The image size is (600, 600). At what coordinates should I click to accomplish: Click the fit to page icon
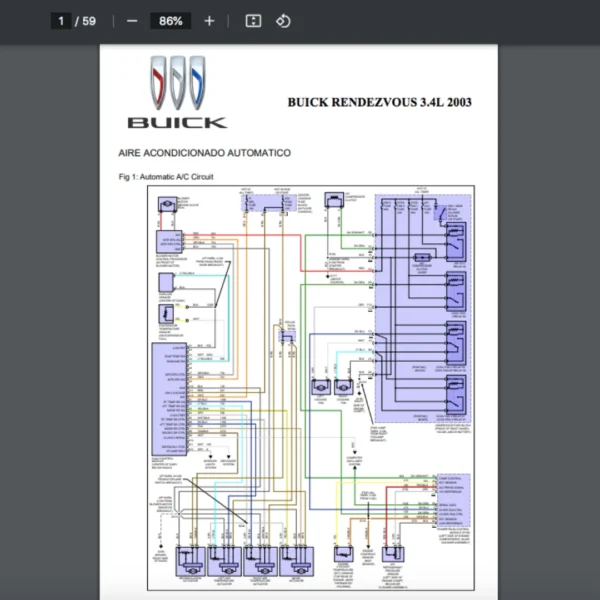point(253,21)
